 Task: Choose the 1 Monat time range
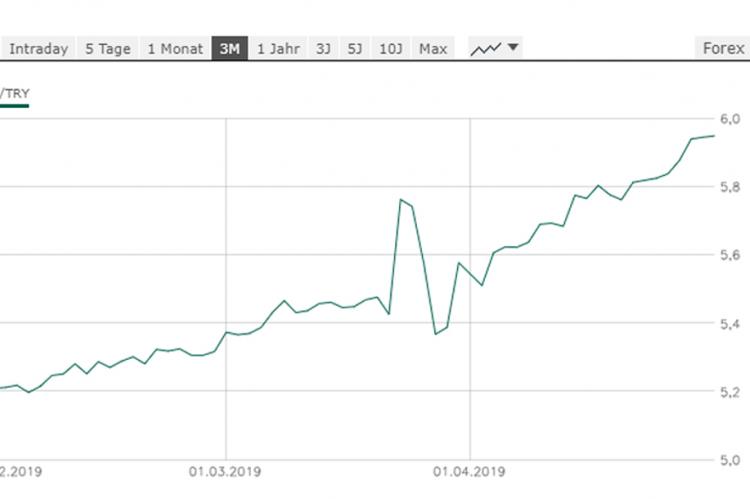tap(175, 48)
